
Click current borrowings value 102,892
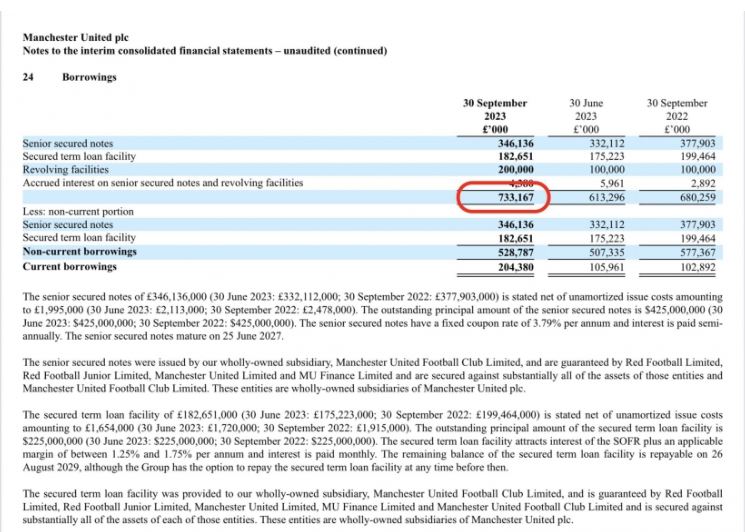[x=697, y=267]
